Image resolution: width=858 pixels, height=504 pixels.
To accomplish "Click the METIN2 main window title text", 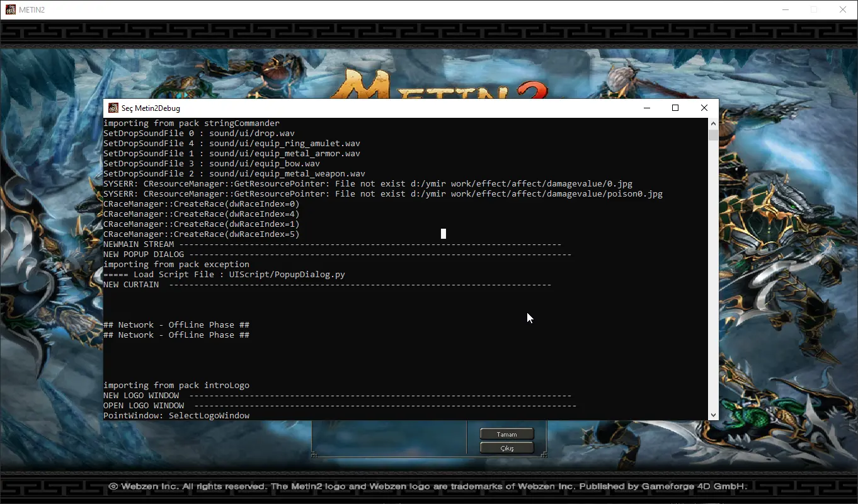I will 32,10.
